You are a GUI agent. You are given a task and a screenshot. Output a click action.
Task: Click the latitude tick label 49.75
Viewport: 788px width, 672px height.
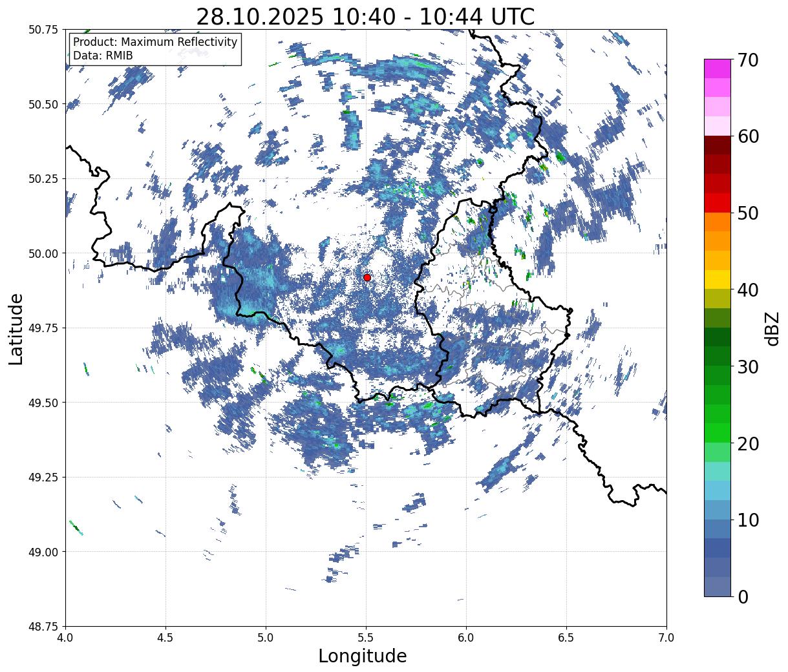point(43,328)
